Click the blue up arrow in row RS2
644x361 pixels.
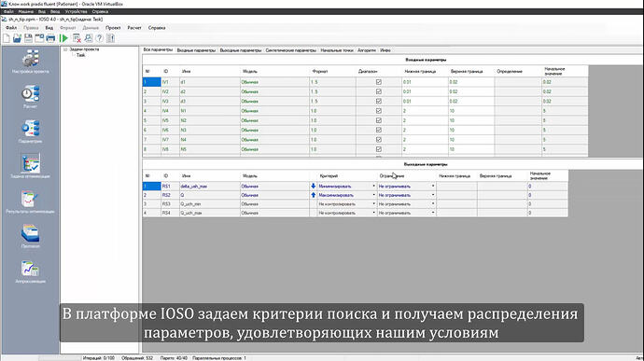pyautogui.click(x=314, y=195)
